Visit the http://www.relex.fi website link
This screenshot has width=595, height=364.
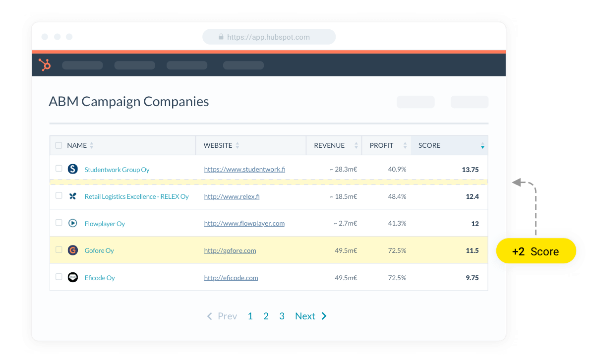[x=232, y=196]
